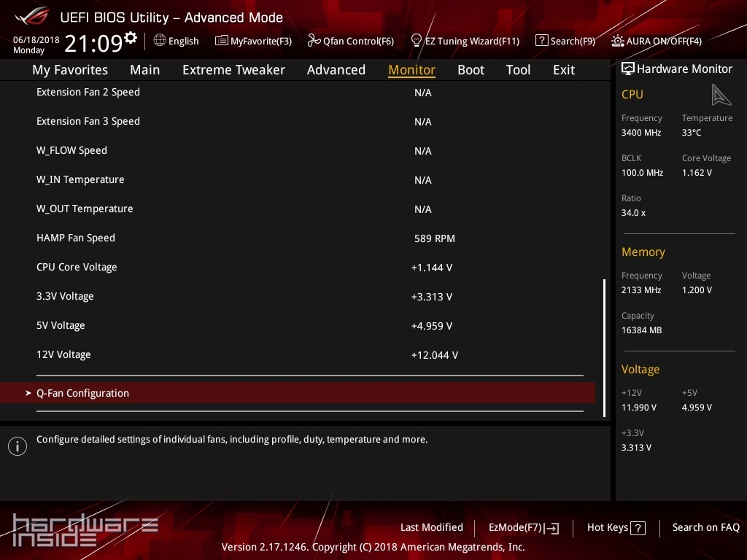Click the AURA light icon
747x560 pixels.
pyautogui.click(x=617, y=41)
